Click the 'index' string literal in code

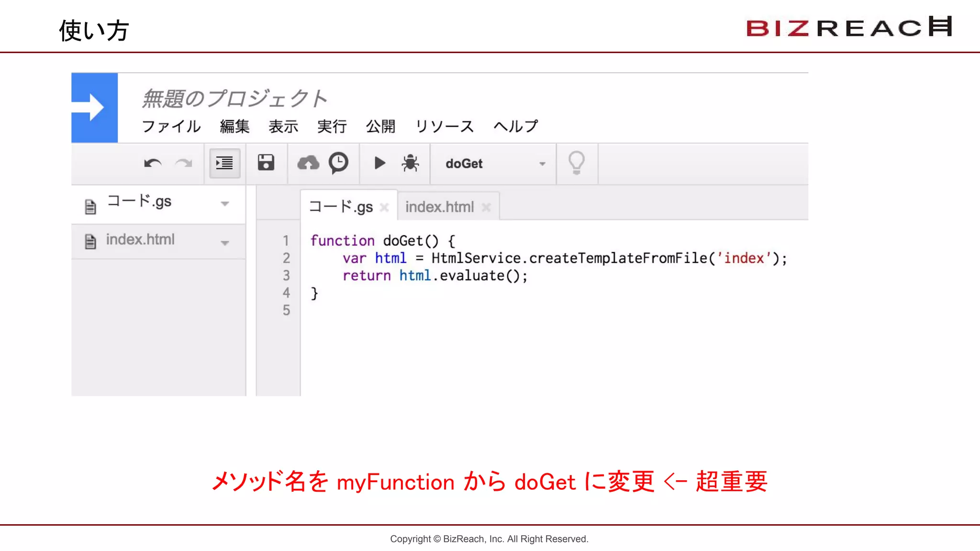point(744,258)
